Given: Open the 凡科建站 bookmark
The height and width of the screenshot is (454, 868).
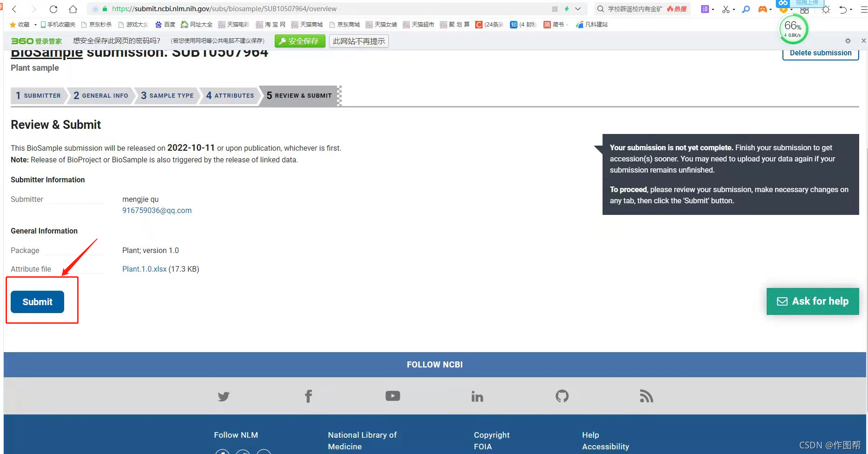Looking at the screenshot, I should pyautogui.click(x=592, y=25).
